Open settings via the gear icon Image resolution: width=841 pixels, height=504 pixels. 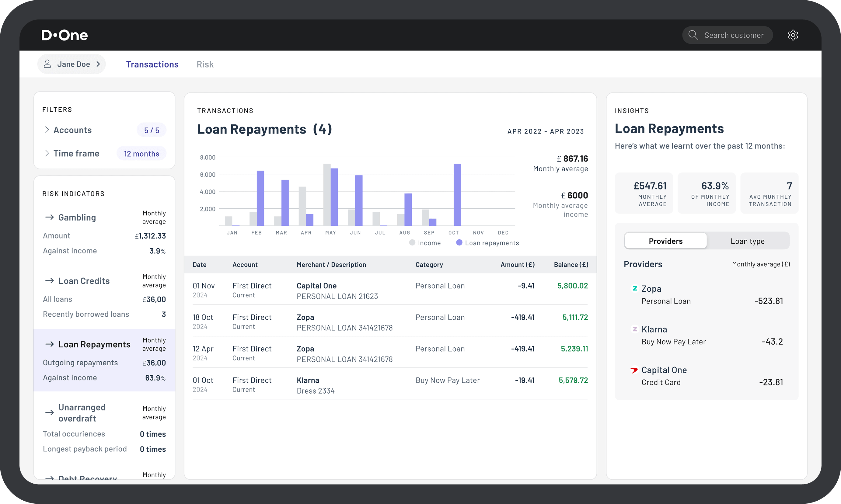pos(793,35)
